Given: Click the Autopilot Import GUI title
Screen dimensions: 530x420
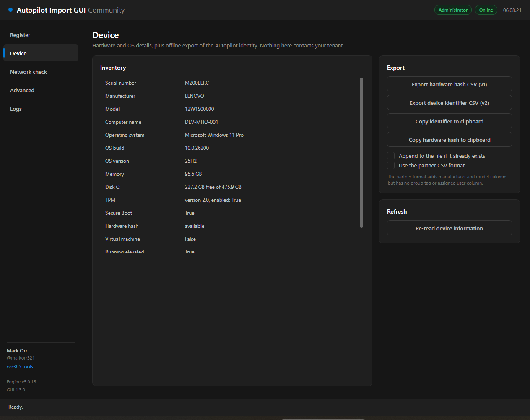Looking at the screenshot, I should (51, 10).
